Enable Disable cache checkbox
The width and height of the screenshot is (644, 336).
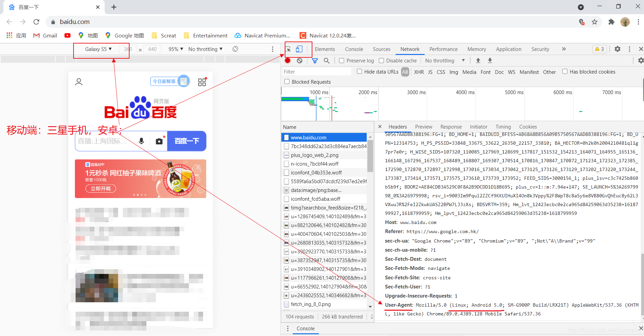(381, 61)
